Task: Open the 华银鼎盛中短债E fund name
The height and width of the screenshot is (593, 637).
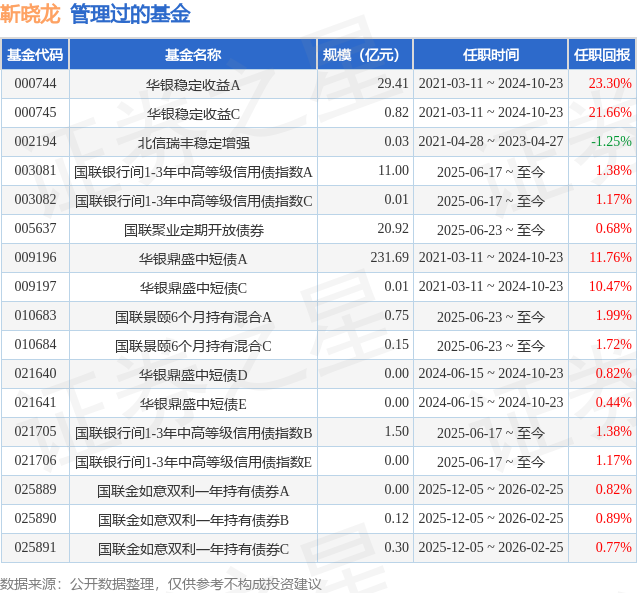Action: coord(193,403)
